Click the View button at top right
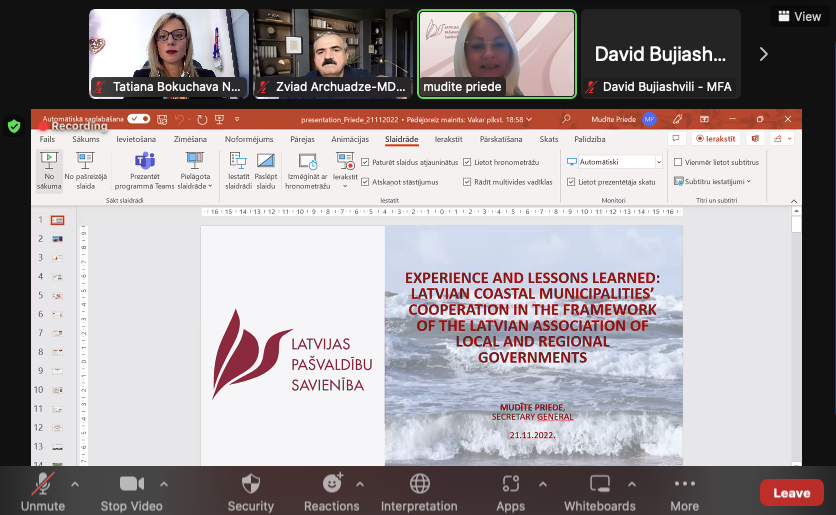Viewport: 836px width, 515px height. point(800,16)
